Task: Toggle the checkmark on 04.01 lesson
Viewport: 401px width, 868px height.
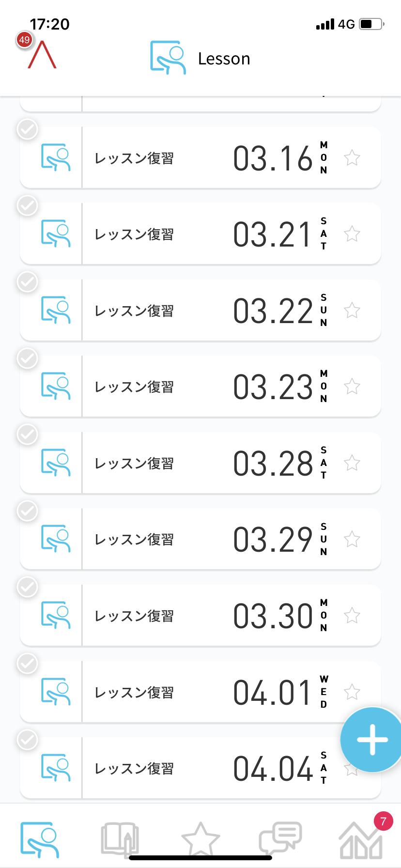Action: (x=28, y=664)
